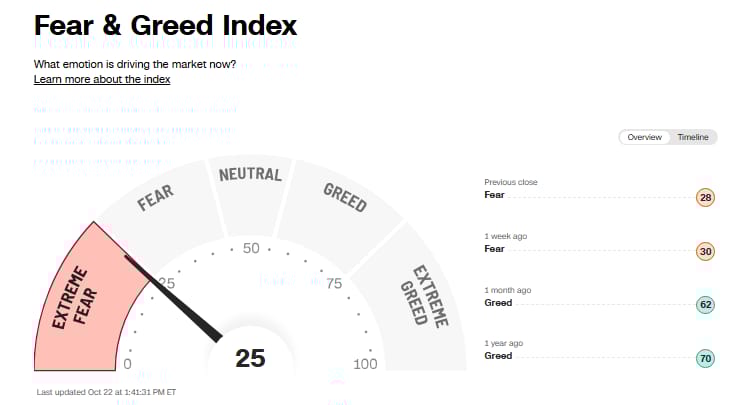Click the large current index value 25

[250, 358]
